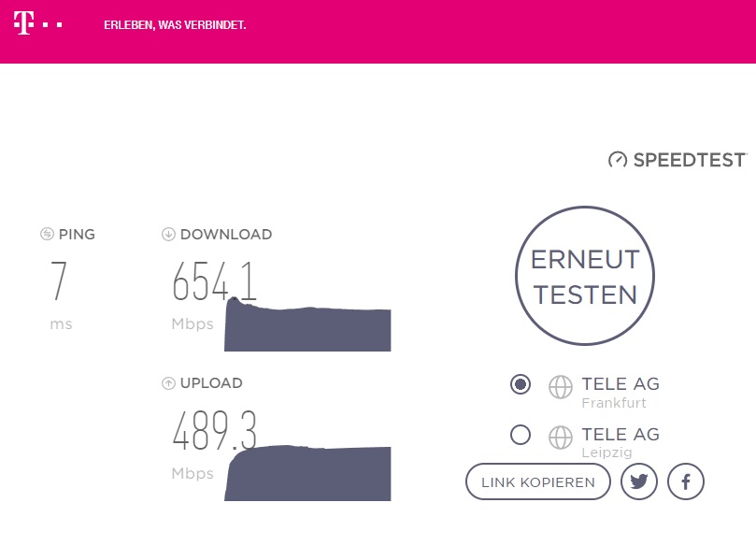The image size is (756, 546).
Task: Click the SPEEDTEST brand text
Action: coord(690,160)
